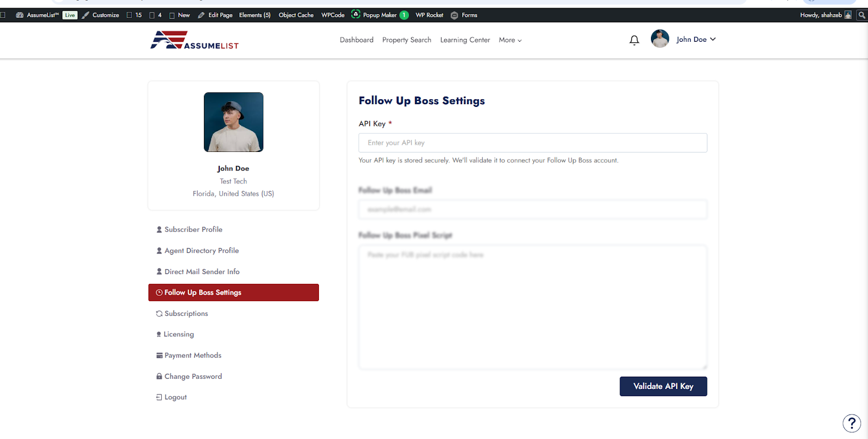Screen dimensions: 868x439
Task: Click Object Cache in the admin bar
Action: click(x=296, y=15)
